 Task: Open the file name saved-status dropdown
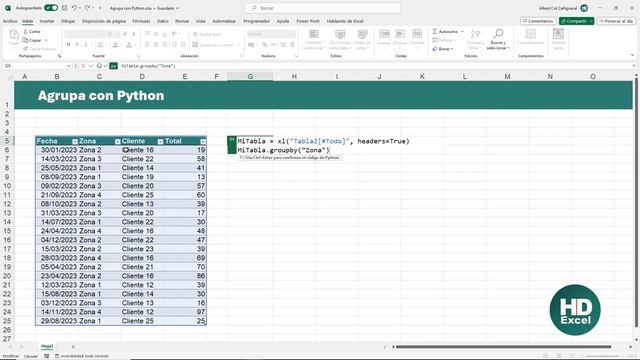pos(177,8)
